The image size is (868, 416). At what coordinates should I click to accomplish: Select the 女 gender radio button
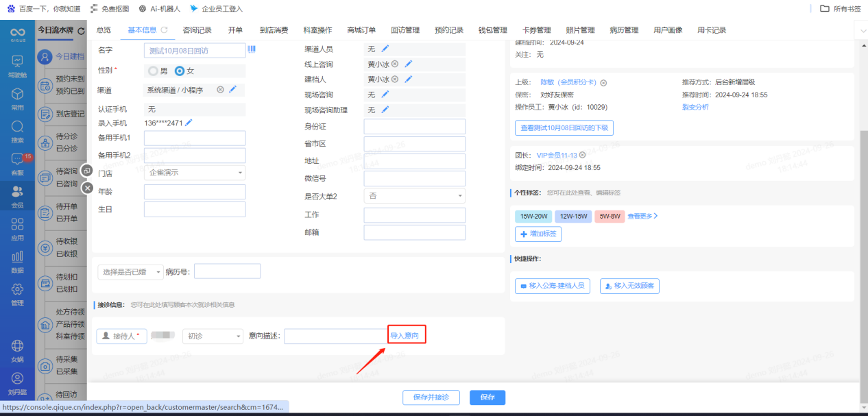(x=180, y=71)
